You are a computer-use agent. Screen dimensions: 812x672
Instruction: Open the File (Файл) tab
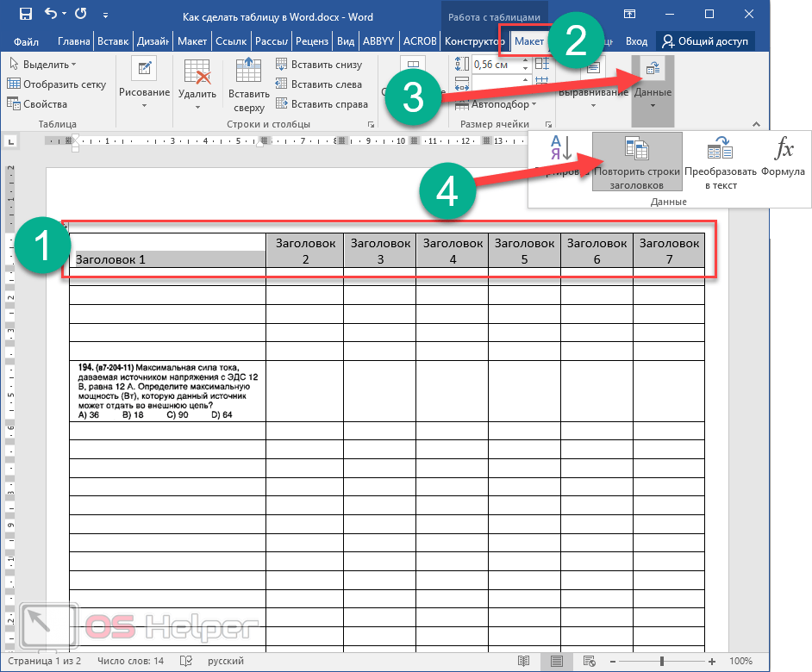[26, 41]
